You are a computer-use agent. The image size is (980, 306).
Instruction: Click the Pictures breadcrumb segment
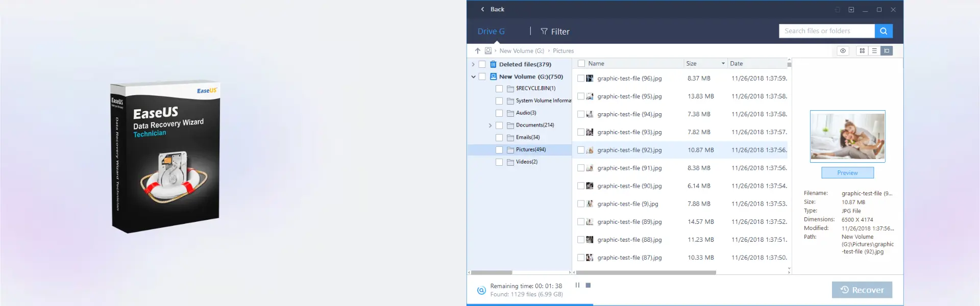563,51
